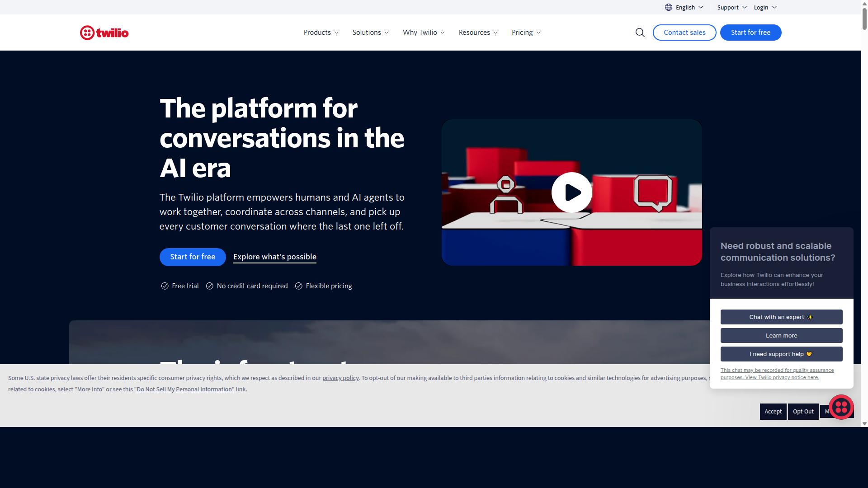Viewport: 868px width, 488px height.
Task: Expand the Why Twilio menu
Action: coord(424,33)
